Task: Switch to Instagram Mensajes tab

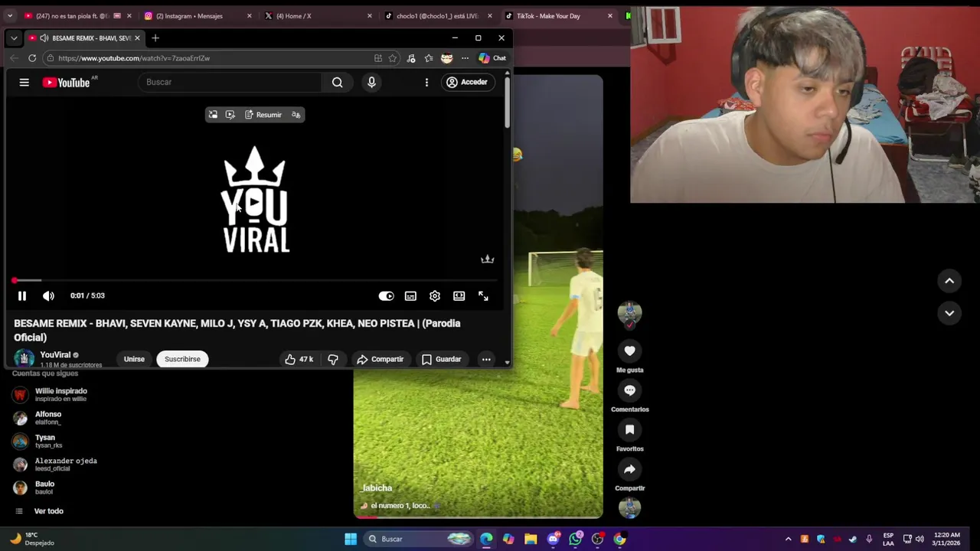Action: tap(198, 15)
